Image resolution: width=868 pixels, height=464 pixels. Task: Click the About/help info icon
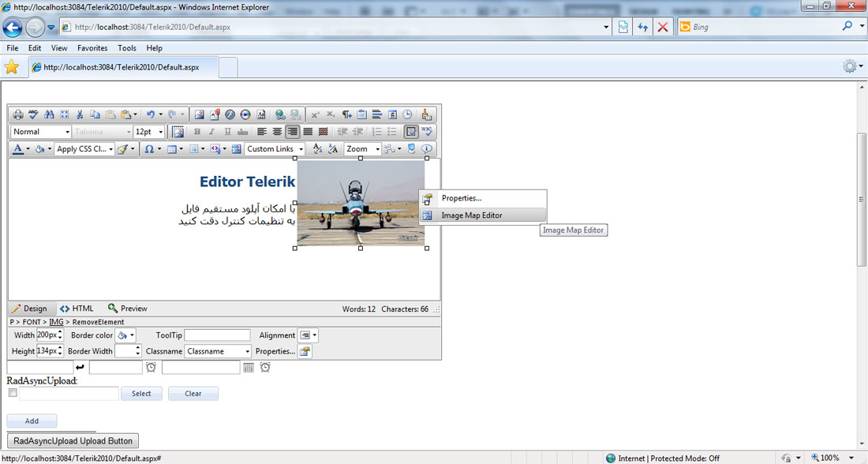pos(426,149)
